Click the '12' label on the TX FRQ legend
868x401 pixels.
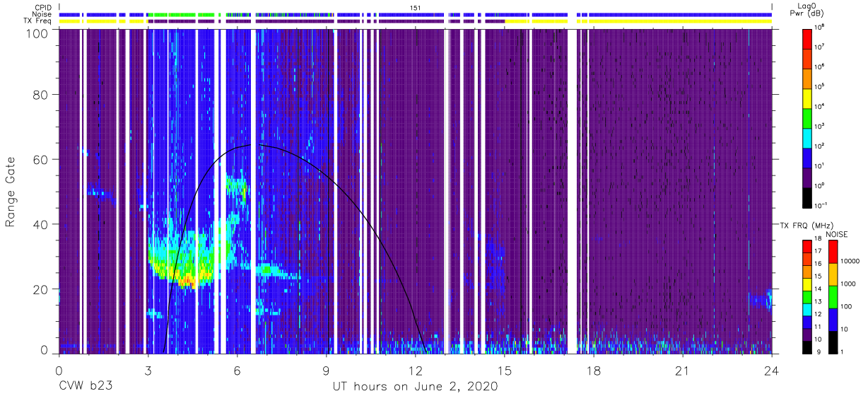(819, 315)
